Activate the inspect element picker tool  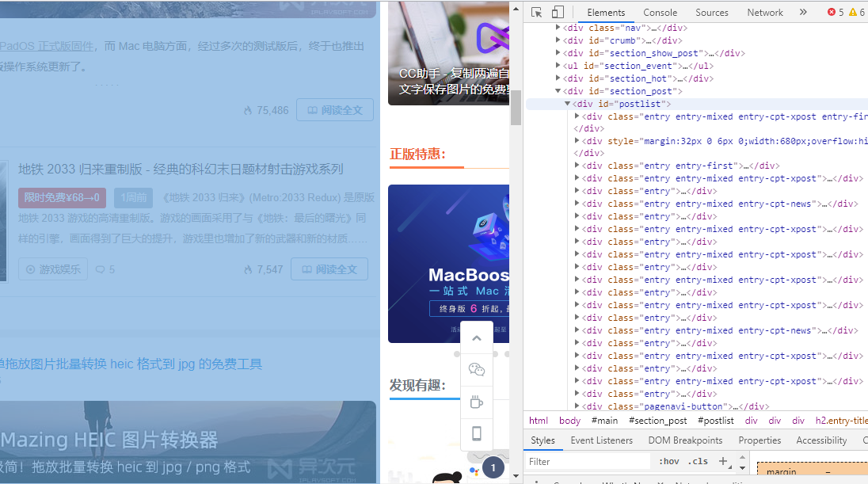click(537, 12)
